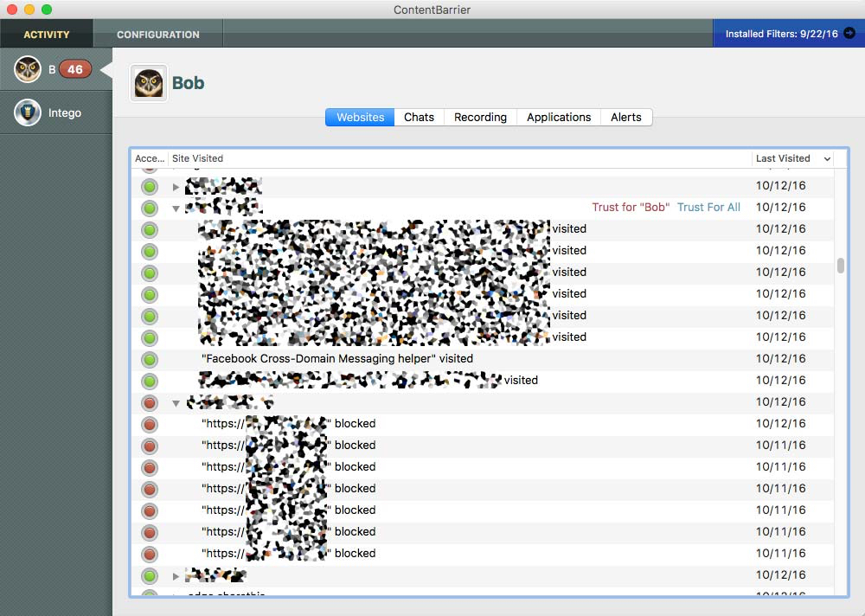Image resolution: width=865 pixels, height=616 pixels.
Task: Open the 46 alerts badge for Bob
Action: tap(75, 69)
